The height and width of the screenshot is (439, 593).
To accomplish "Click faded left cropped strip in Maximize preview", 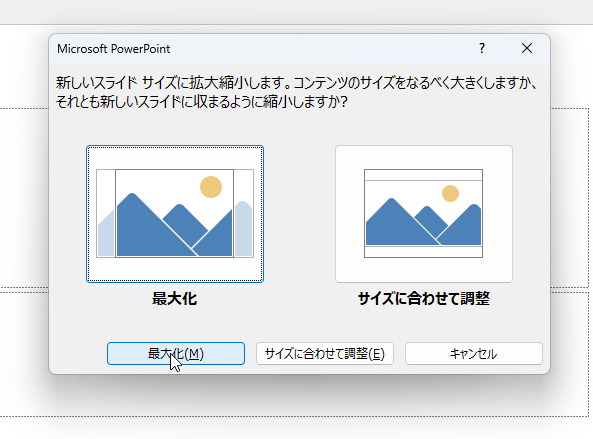I will (106, 213).
